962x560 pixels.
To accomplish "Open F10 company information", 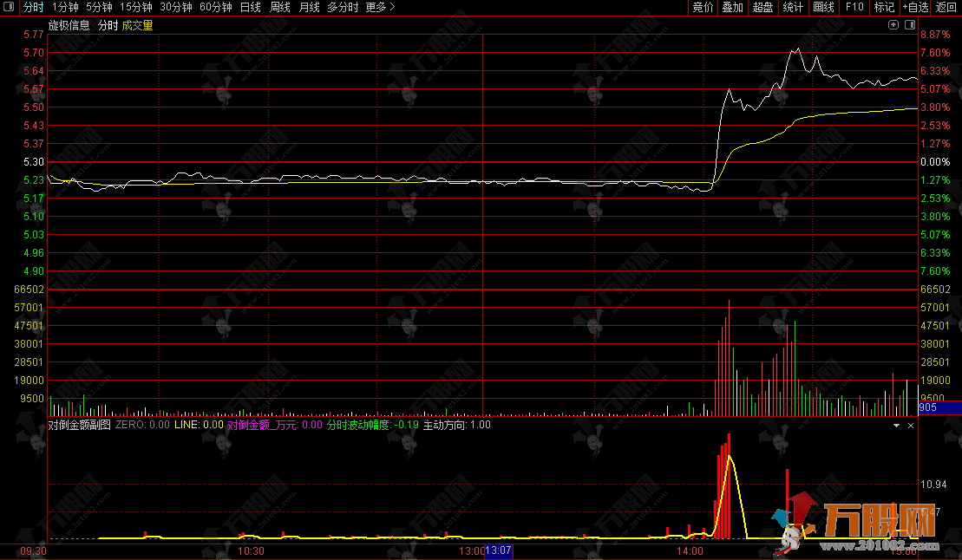I will tap(854, 7).
